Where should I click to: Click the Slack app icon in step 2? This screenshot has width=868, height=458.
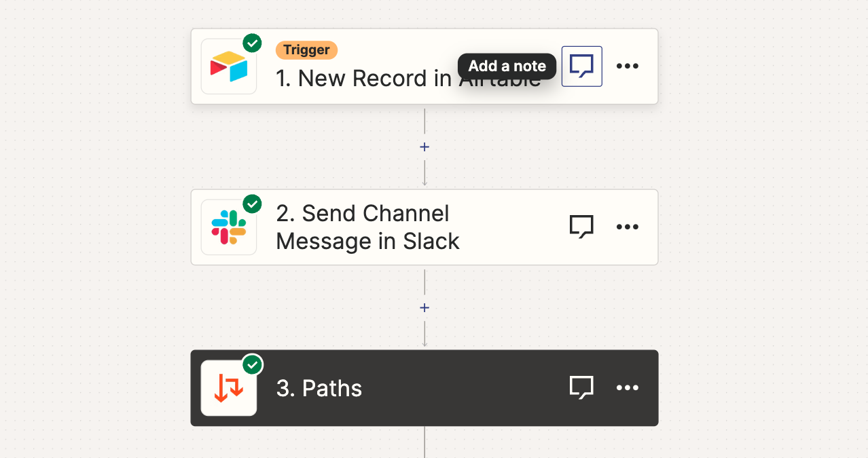229,227
